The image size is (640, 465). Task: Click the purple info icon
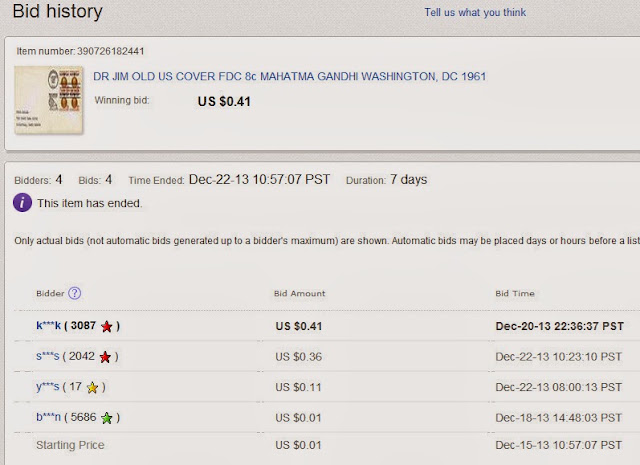point(22,202)
